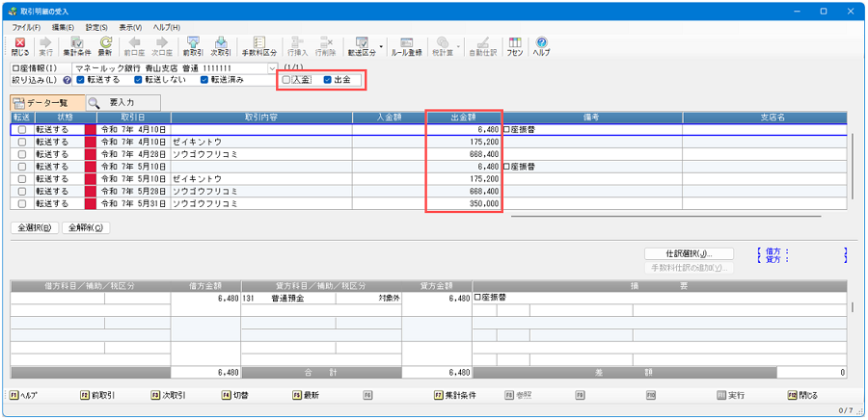Click the F3 次取引 function key button
Viewport: 868px width, 420px height.
(168, 396)
